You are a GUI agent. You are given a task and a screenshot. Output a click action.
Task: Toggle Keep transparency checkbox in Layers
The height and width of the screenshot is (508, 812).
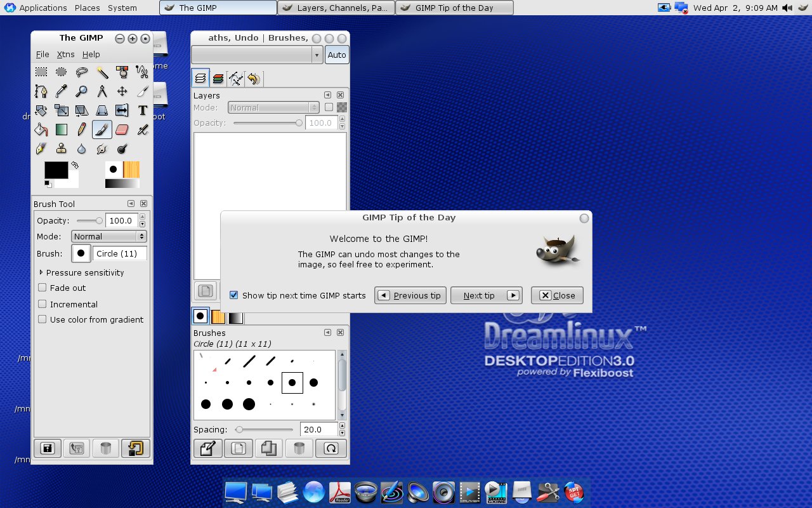(x=329, y=107)
